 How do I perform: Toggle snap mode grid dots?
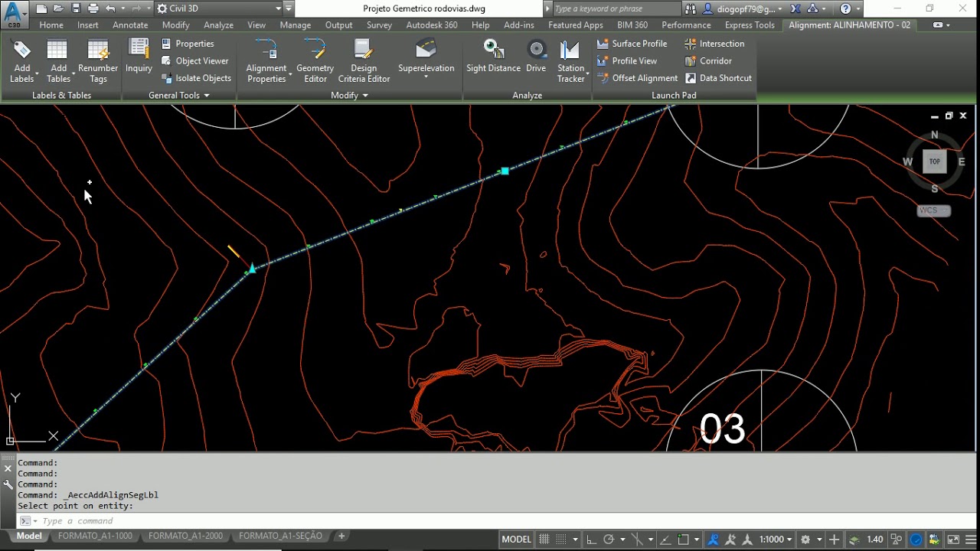[561, 540]
